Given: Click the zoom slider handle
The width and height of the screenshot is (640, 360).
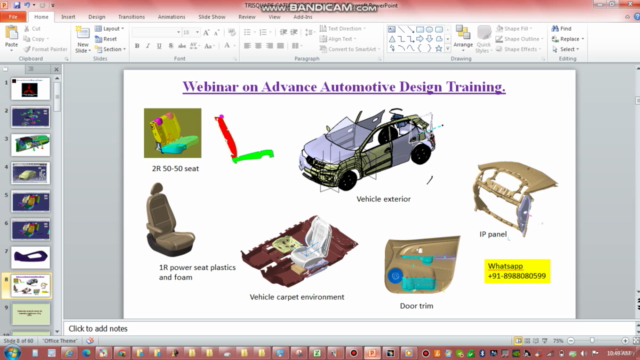Looking at the screenshot, I should (592, 340).
